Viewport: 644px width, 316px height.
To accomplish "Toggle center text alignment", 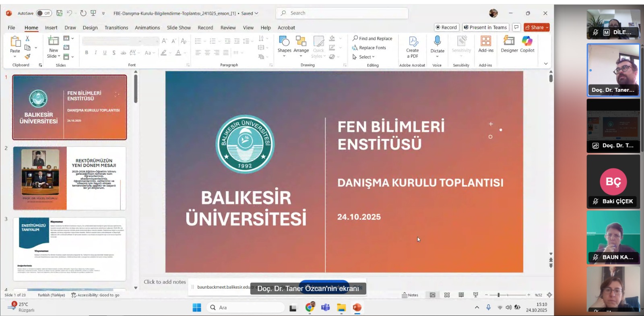I will pos(207,53).
